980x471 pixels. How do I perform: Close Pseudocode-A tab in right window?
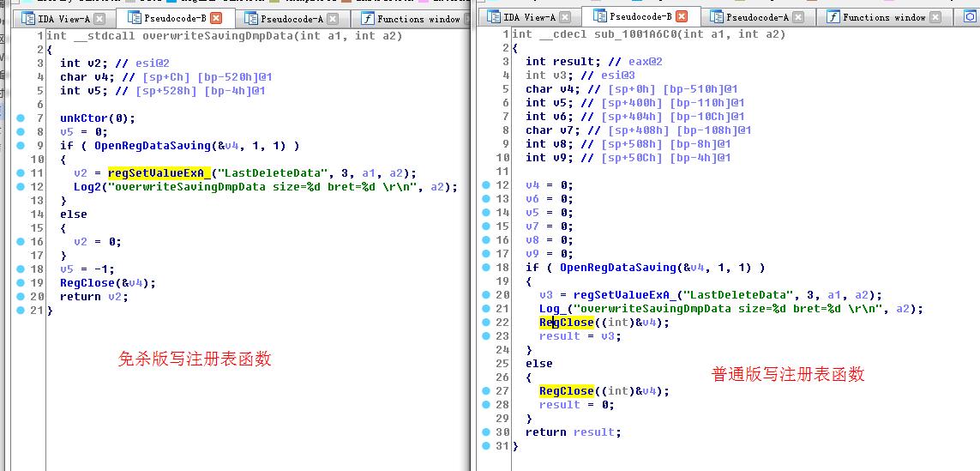[x=798, y=17]
